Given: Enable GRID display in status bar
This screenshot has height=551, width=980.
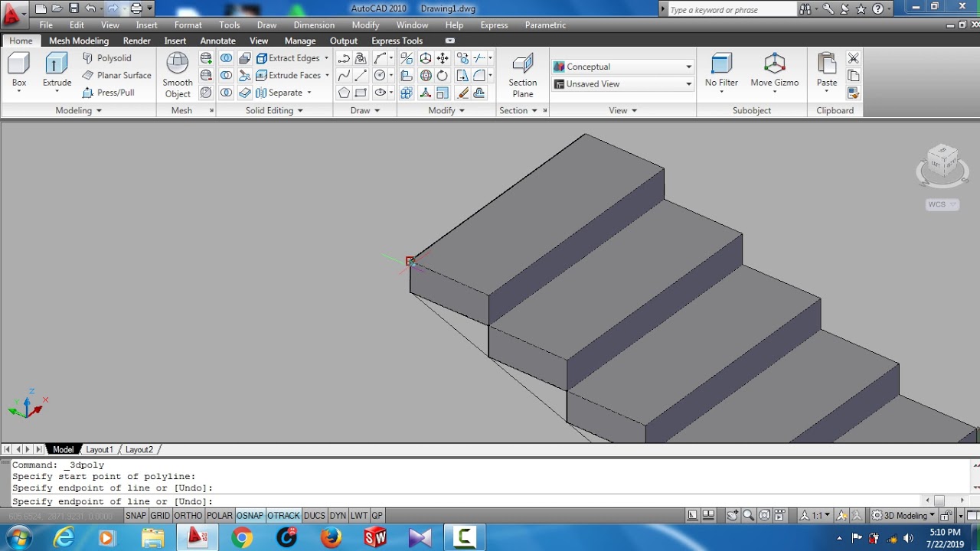Looking at the screenshot, I should pos(160,516).
